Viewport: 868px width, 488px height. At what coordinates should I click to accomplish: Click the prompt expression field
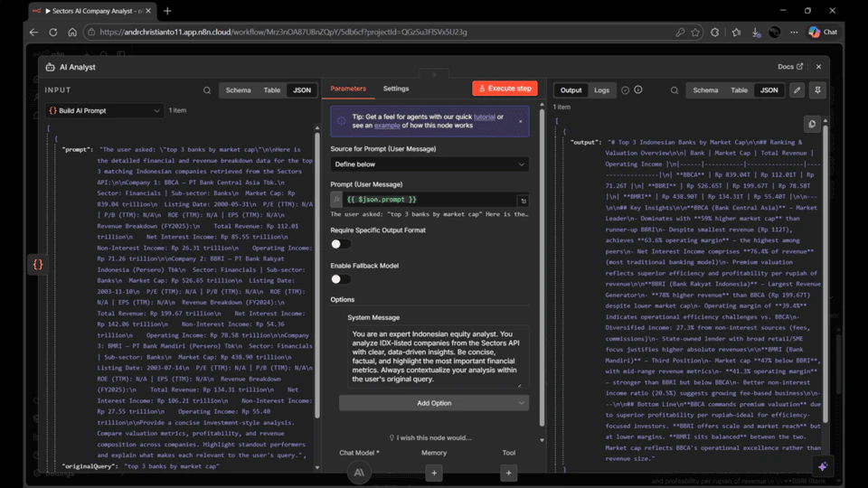429,200
